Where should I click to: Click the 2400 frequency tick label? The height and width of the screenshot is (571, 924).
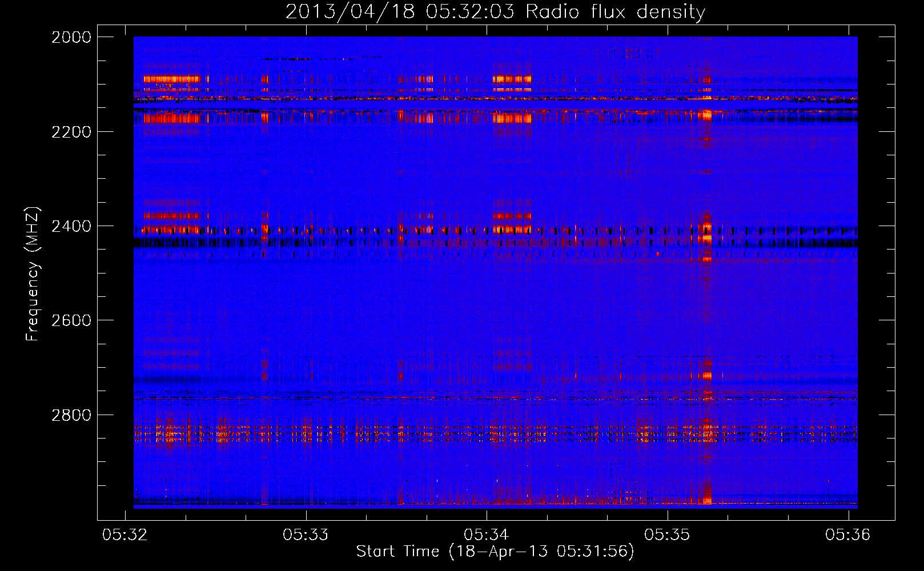pyautogui.click(x=71, y=226)
